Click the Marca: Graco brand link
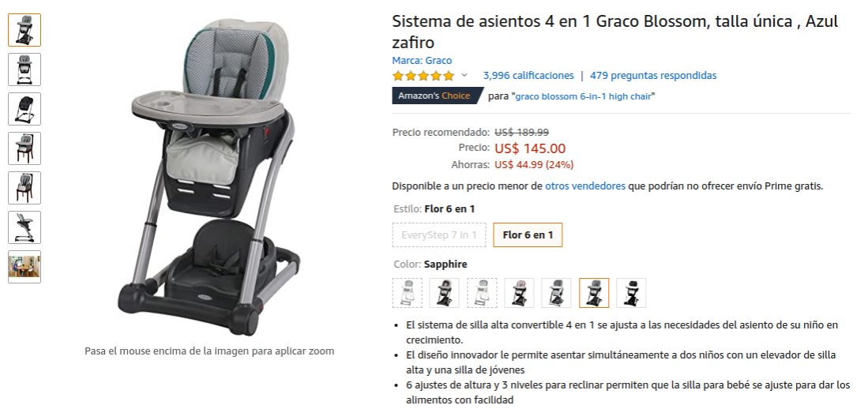868x409 pixels. point(422,60)
